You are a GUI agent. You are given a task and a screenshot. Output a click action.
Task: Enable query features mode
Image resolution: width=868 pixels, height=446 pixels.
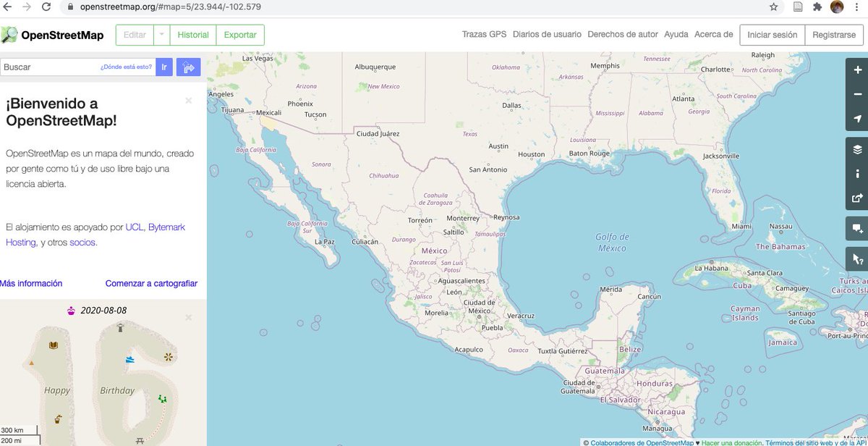click(x=856, y=258)
